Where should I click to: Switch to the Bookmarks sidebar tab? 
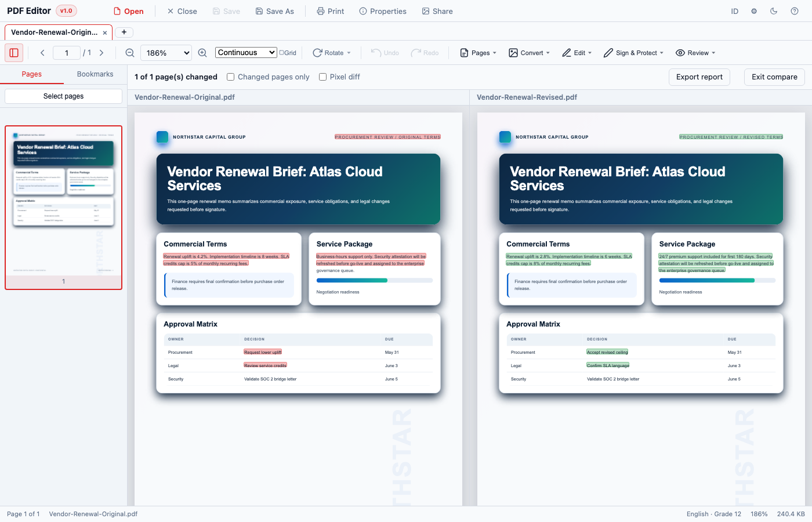(95, 74)
